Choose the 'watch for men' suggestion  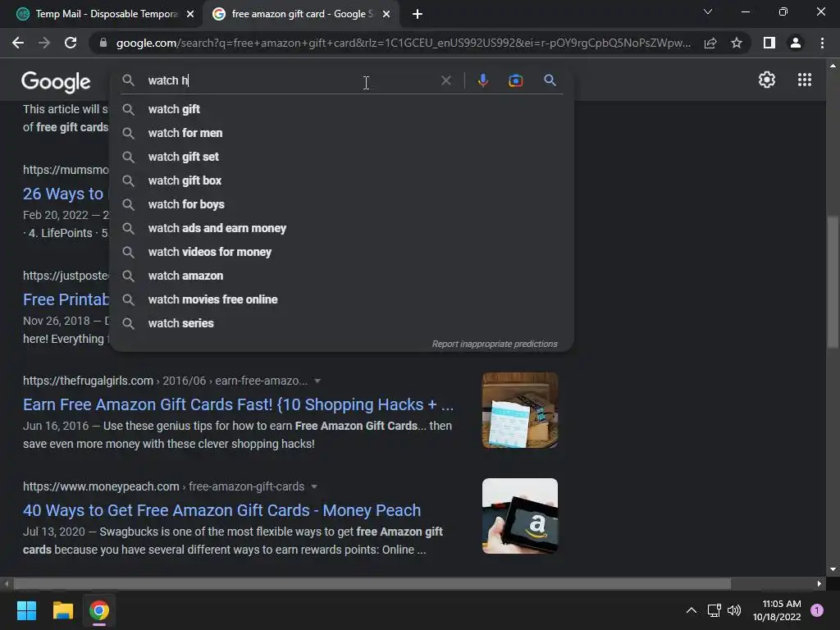pyautogui.click(x=342, y=133)
